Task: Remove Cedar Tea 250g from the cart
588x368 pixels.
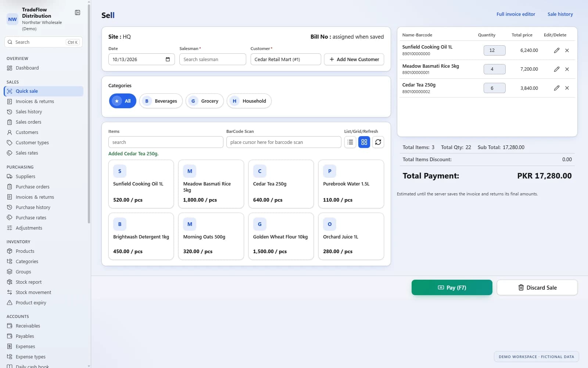Action: tap(567, 88)
